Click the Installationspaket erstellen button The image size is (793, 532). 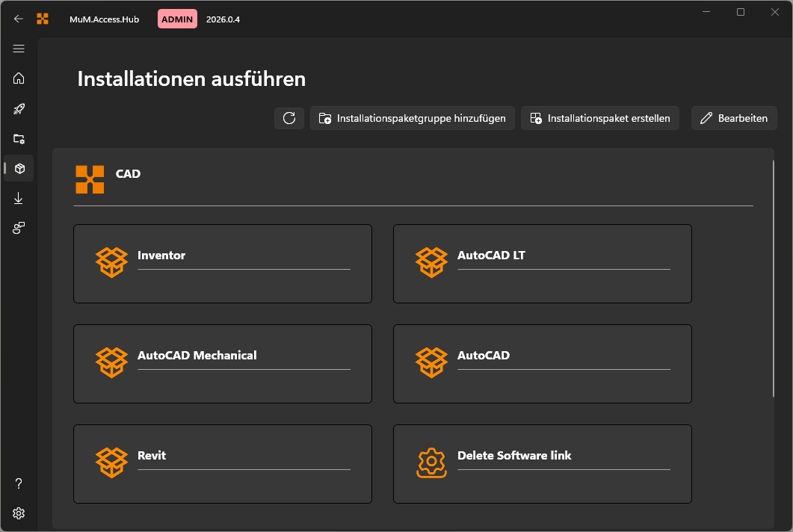[x=599, y=117]
